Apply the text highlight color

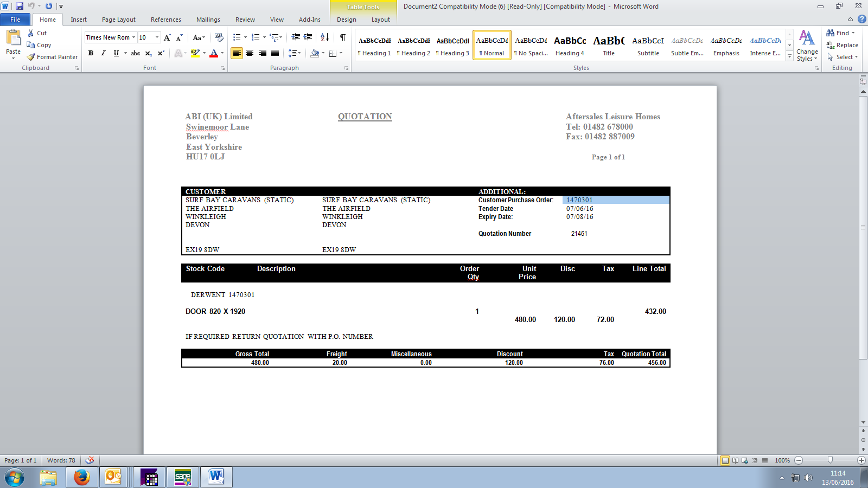tap(195, 53)
